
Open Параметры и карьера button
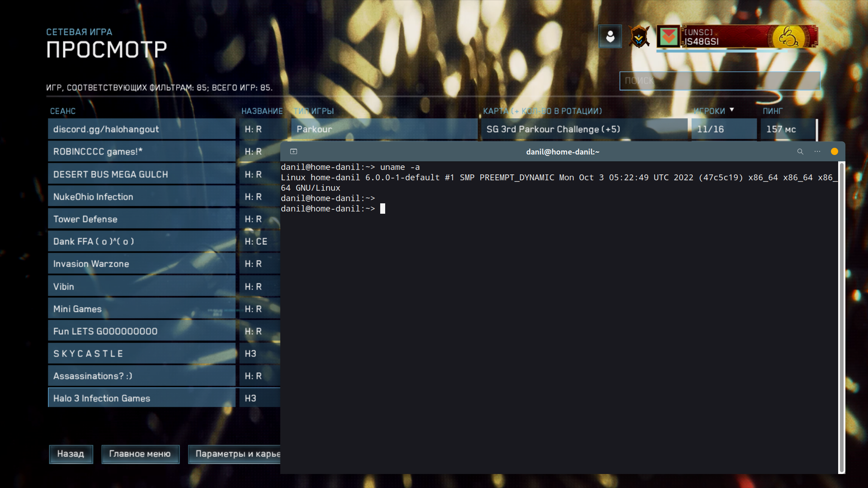click(234, 454)
